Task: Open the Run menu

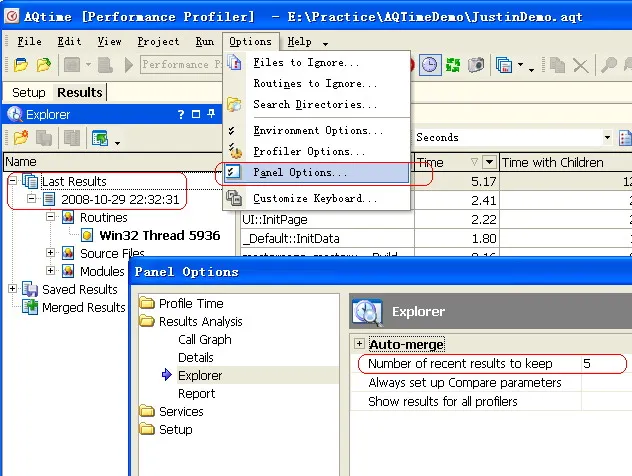Action: click(x=204, y=42)
